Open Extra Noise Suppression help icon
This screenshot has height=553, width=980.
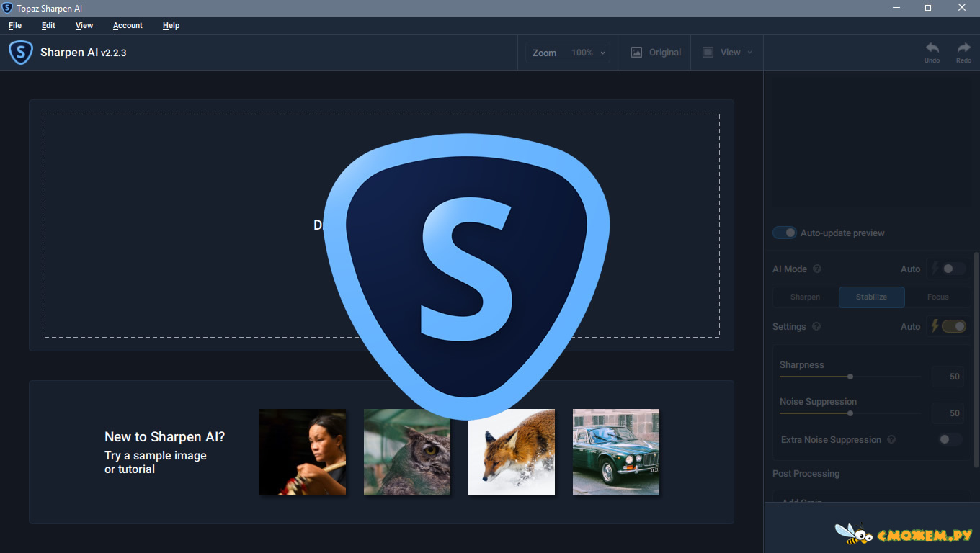pos(891,439)
